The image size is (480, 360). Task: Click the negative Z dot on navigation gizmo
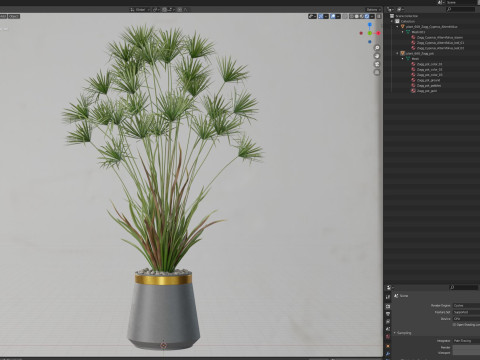[370, 42]
